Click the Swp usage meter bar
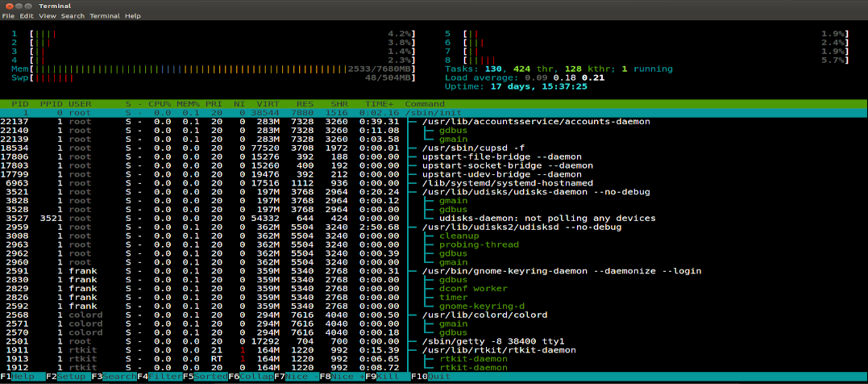Screen dimensions: 868x384 click(x=213, y=78)
